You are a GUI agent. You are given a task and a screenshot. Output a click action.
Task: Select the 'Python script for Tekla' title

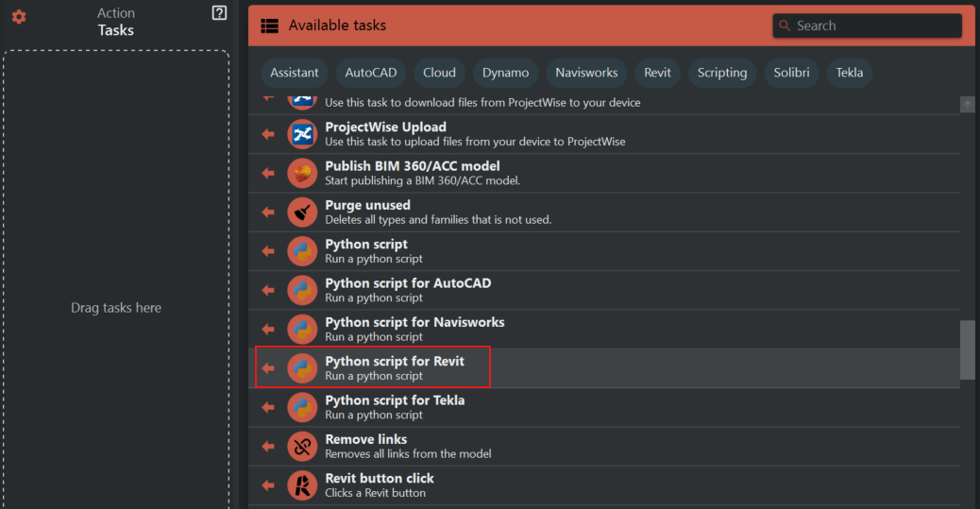(395, 400)
